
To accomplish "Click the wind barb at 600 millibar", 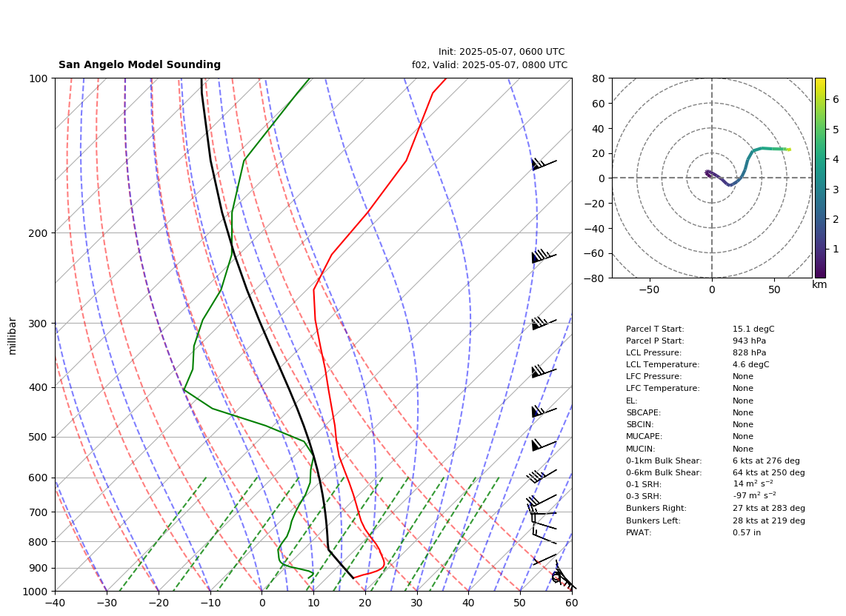I will (x=542, y=476).
